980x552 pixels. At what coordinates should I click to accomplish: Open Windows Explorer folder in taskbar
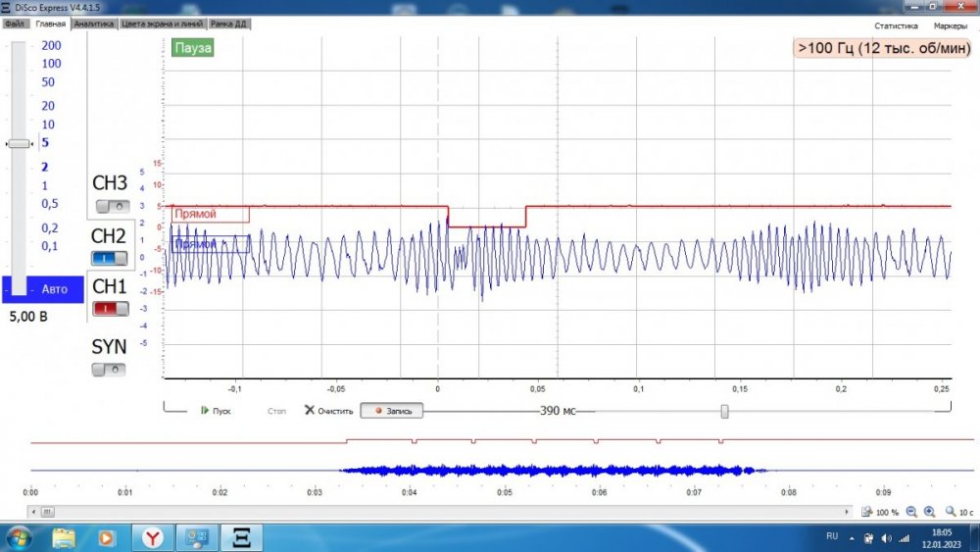pos(64,537)
